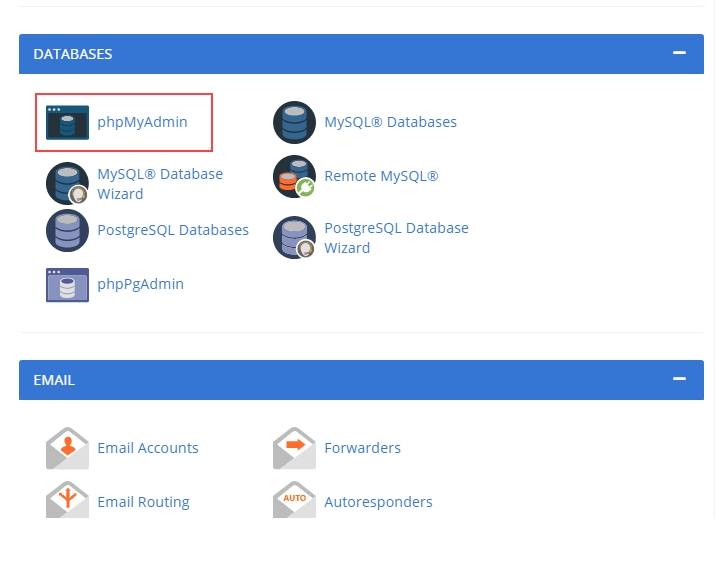Screen dimensions: 715x561
Task: Click the DATABASES section header title
Action: [x=73, y=54]
